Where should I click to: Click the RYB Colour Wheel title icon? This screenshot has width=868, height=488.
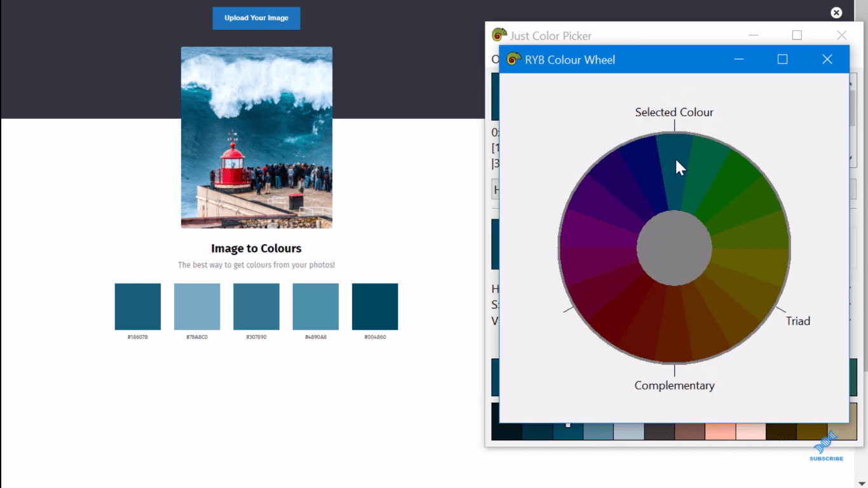tap(513, 59)
